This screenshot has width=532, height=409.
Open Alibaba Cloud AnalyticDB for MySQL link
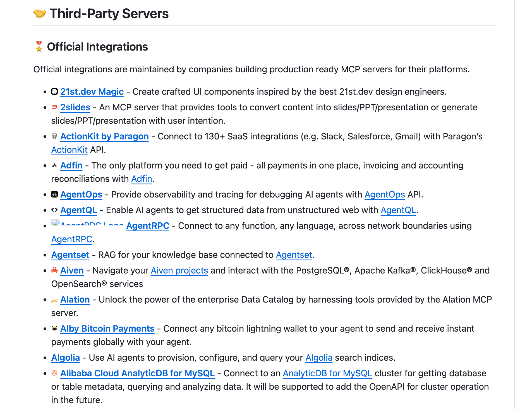click(137, 373)
